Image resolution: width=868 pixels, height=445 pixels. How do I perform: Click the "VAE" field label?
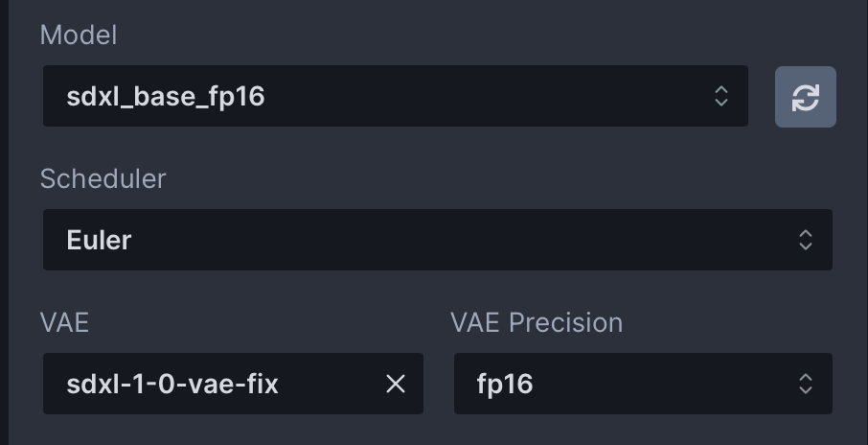(64, 322)
